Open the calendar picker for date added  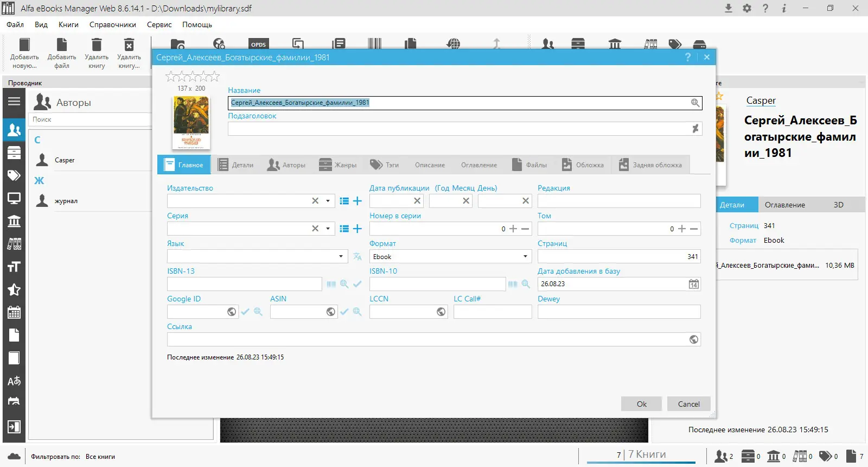coord(694,284)
